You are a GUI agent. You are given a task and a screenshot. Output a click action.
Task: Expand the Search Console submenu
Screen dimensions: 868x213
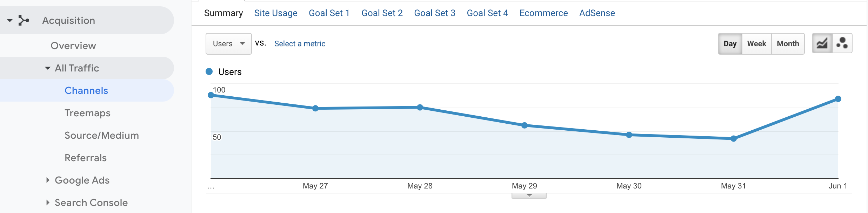(x=48, y=202)
